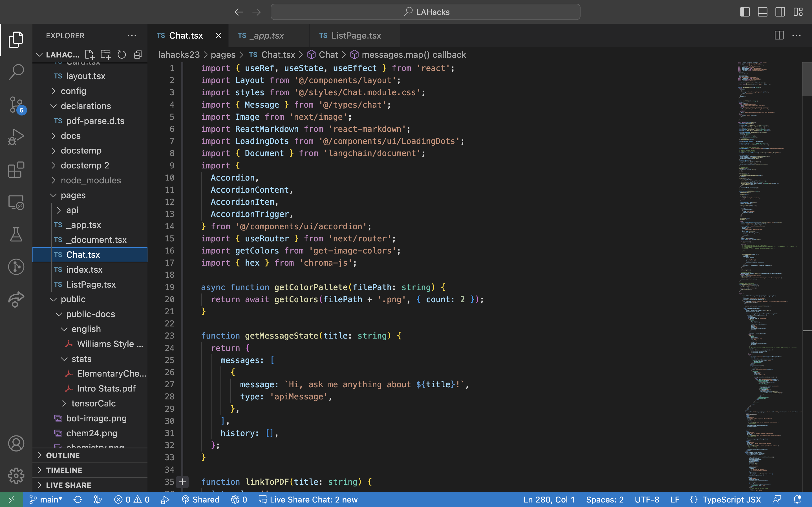Expand the OUTLINE section
The width and height of the screenshot is (812, 507).
coord(63,455)
